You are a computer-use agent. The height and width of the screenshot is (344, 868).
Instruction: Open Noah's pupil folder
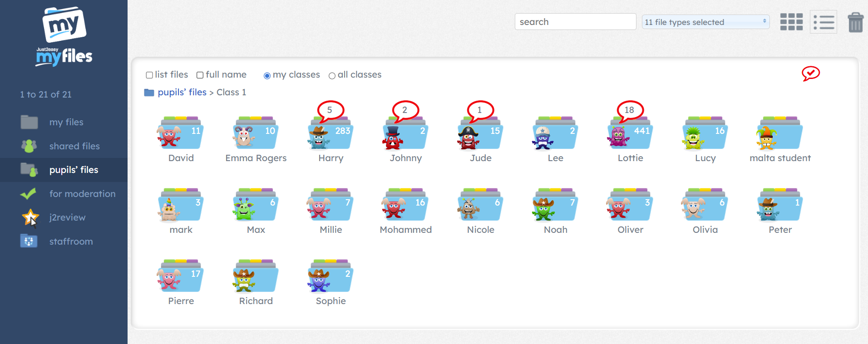pyautogui.click(x=555, y=205)
